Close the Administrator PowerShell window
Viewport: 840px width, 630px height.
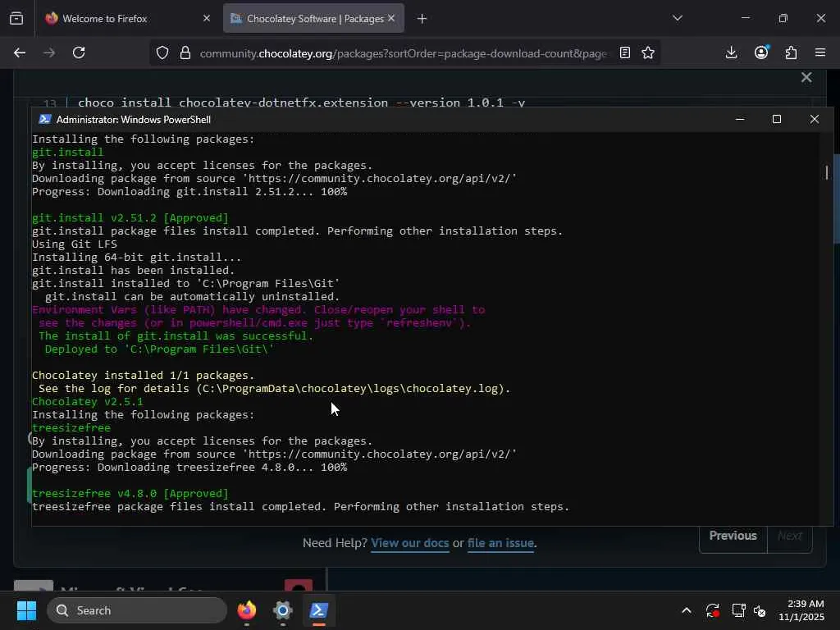815,119
